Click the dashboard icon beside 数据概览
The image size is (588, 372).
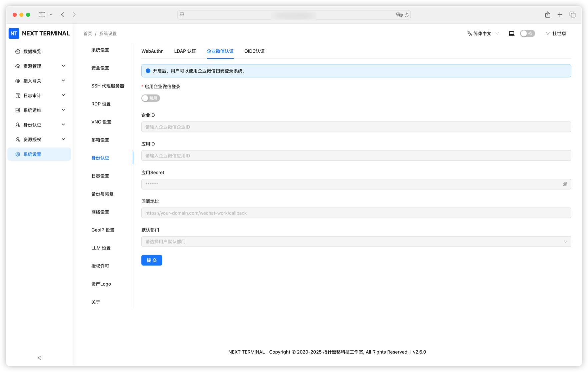18,51
